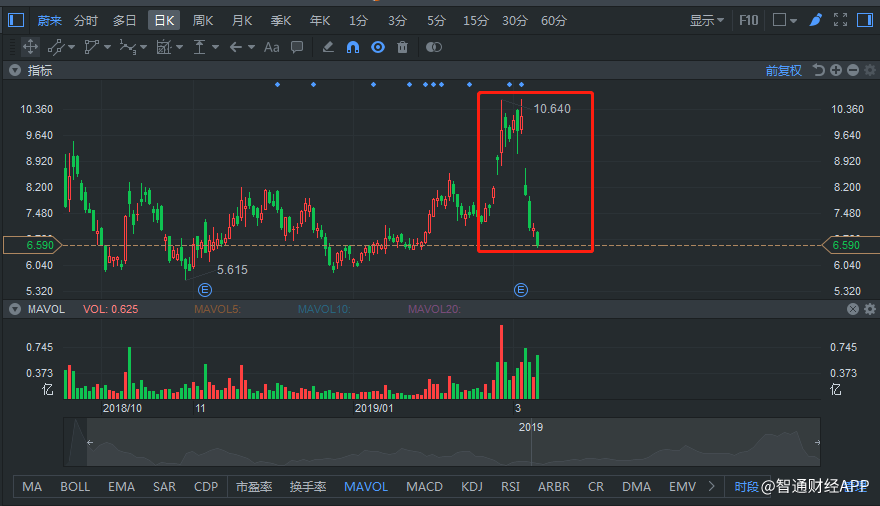Click the trash icon to delete drawings
Screen dimensions: 880x506
click(402, 47)
